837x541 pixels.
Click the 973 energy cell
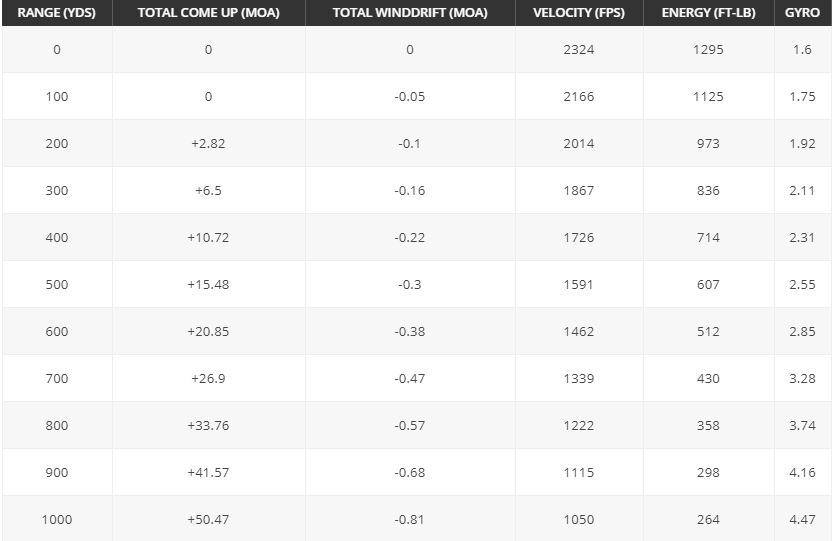(x=708, y=144)
